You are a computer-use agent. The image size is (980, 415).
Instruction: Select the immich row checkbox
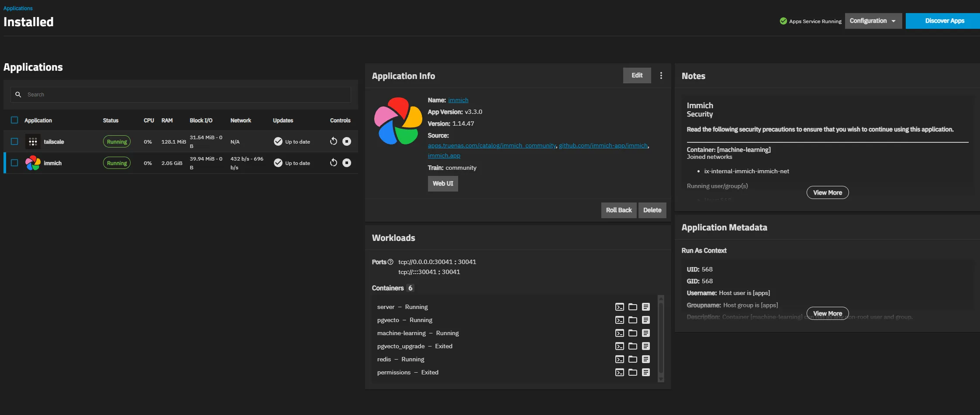point(14,163)
